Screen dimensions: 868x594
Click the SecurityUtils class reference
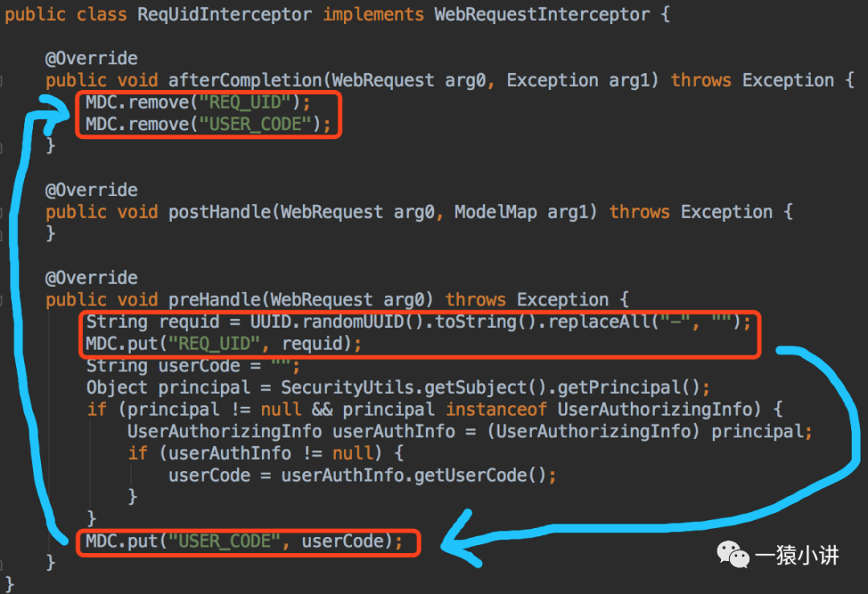click(x=347, y=387)
